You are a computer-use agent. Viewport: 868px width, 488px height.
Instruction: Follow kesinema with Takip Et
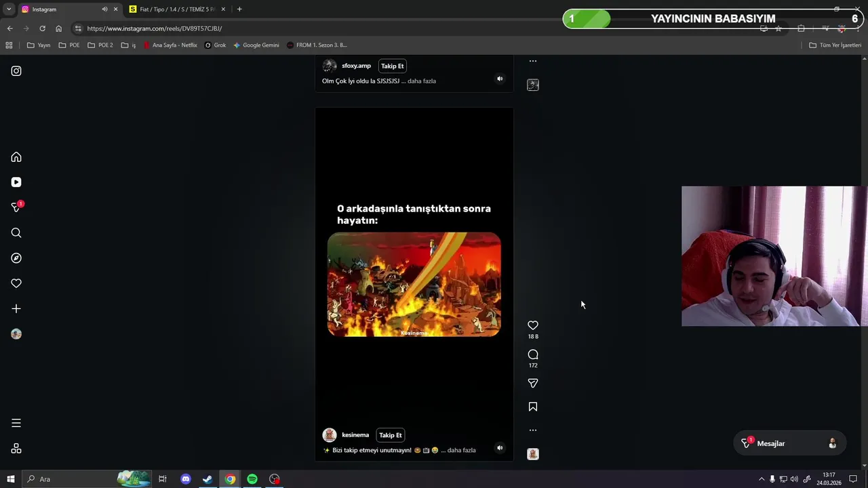click(390, 435)
